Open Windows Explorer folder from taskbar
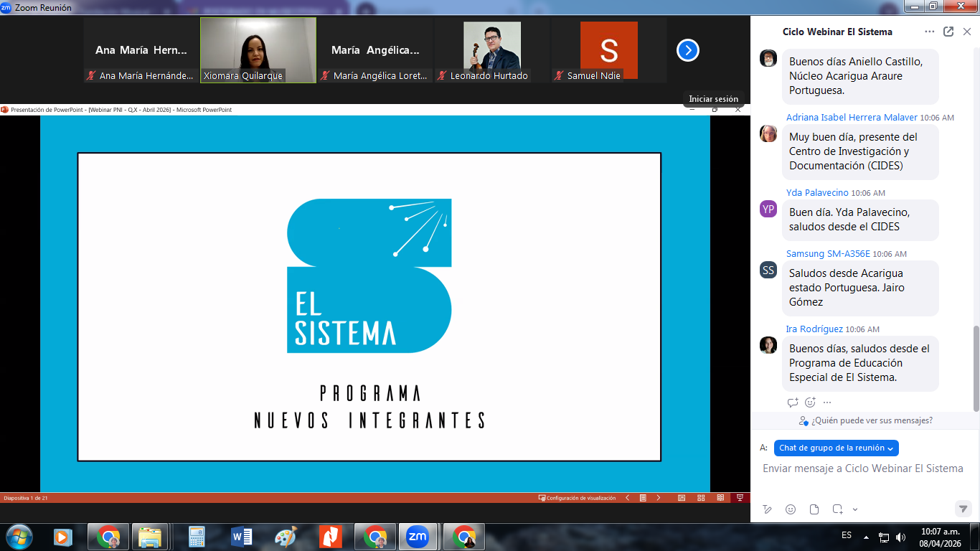The height and width of the screenshot is (551, 980). [150, 537]
